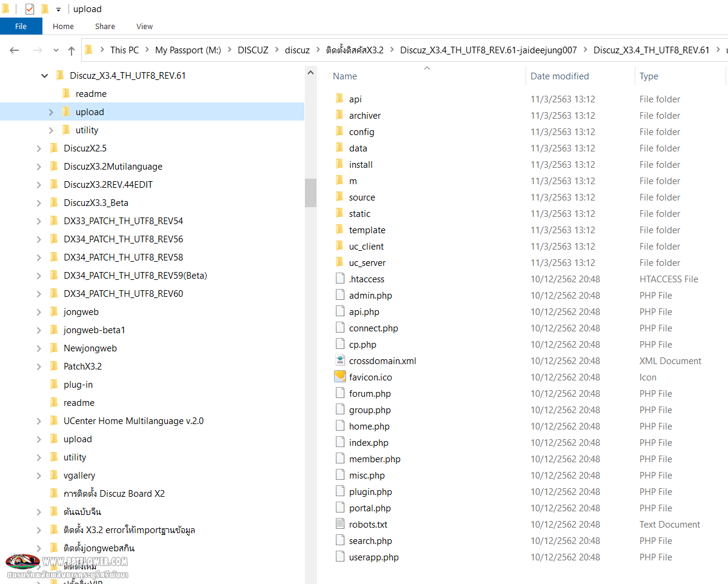The width and height of the screenshot is (728, 584).
Task: Select the DiscuzX3.3_Beta folder in tree
Action: coord(96,202)
